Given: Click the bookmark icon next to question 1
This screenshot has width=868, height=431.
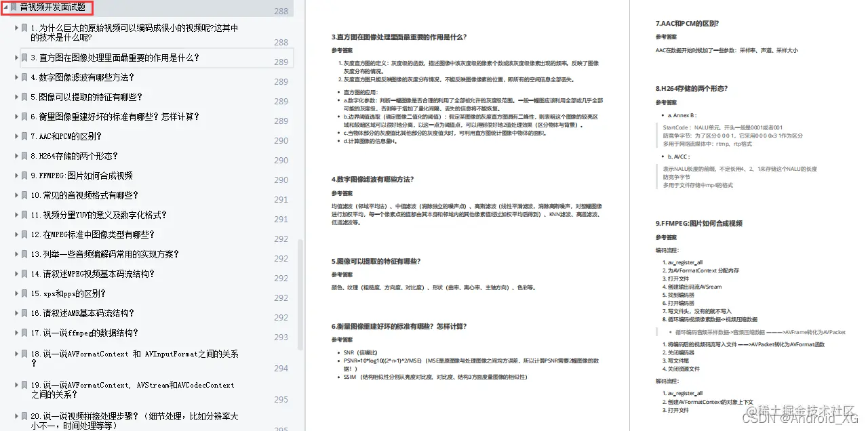Looking at the screenshot, I should click(x=23, y=28).
